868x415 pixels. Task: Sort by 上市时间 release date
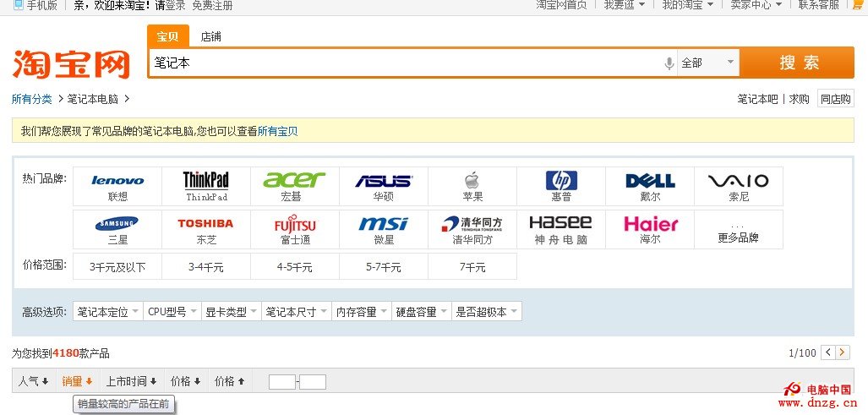(x=131, y=381)
